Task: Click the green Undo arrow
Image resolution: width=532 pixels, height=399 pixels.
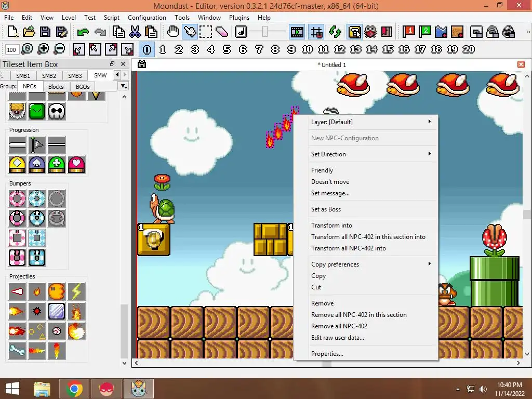Action: (83, 32)
